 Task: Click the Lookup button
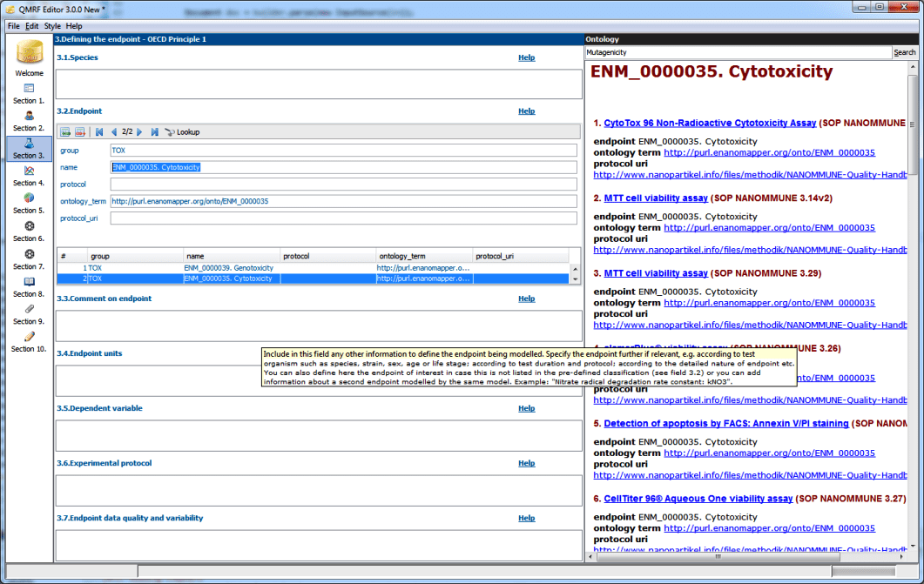click(x=182, y=132)
